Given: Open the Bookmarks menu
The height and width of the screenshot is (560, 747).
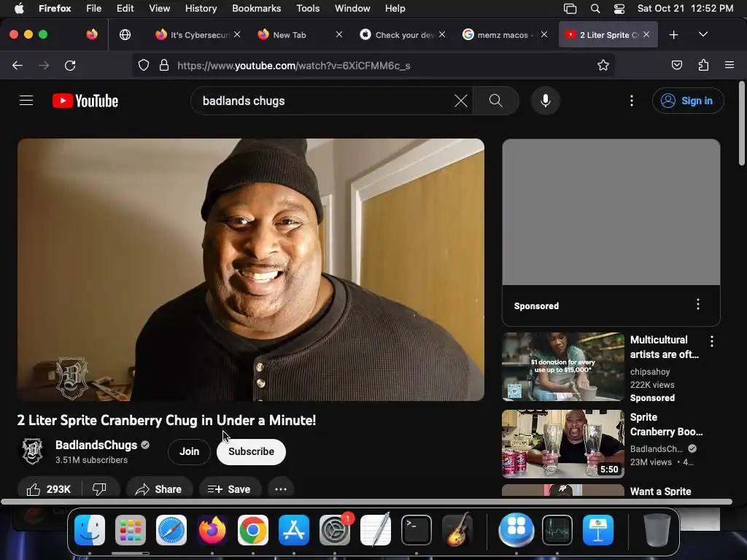Looking at the screenshot, I should 256,8.
